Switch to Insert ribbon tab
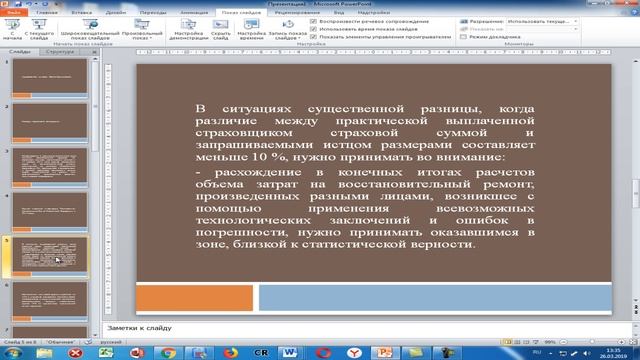Screen dimensions: 640x360 coord(81,12)
